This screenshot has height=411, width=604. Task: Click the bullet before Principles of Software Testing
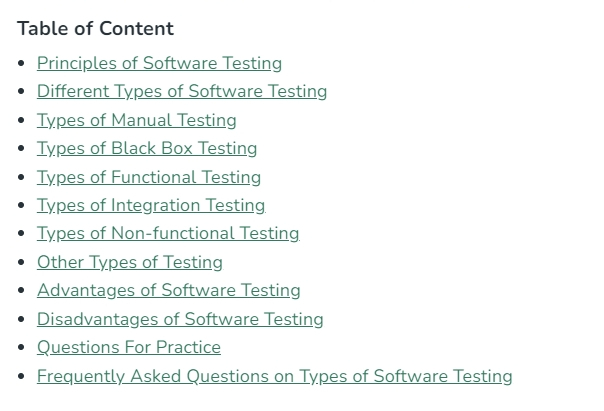tap(21, 63)
